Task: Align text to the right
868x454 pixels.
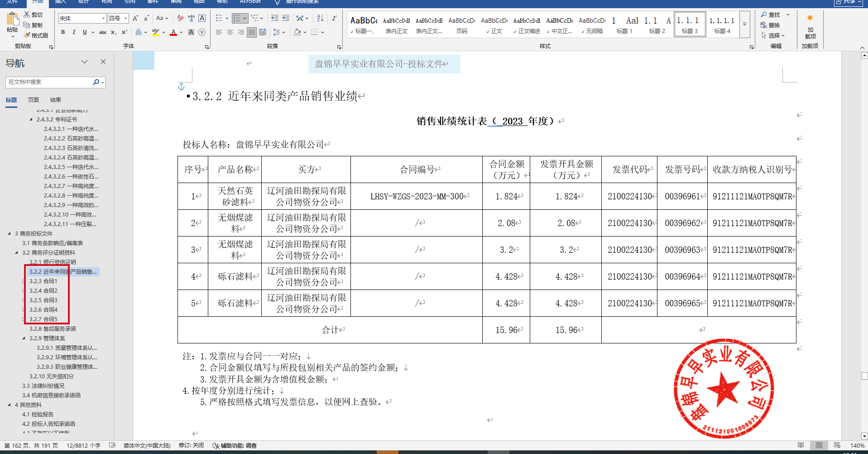Action: [241, 32]
